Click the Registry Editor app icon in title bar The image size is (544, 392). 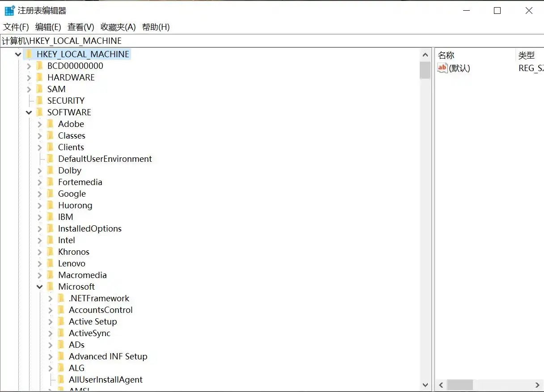coord(9,11)
